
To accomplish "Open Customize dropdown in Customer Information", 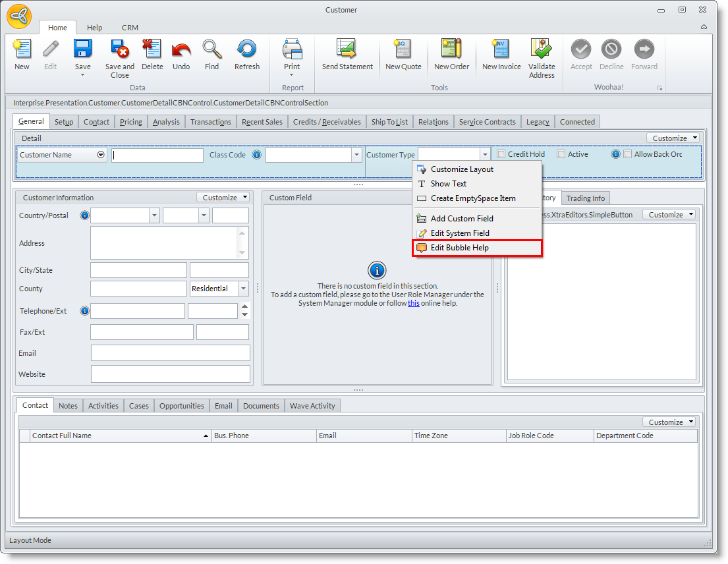I will coord(223,197).
